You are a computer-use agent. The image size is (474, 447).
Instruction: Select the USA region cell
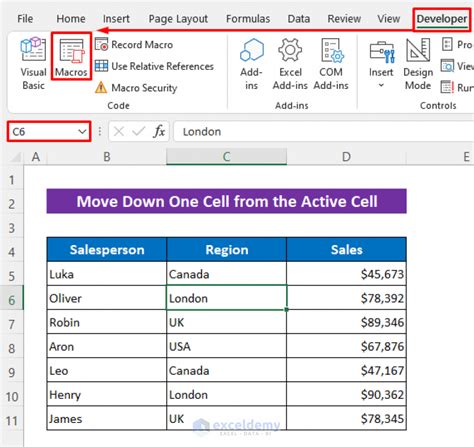227,346
